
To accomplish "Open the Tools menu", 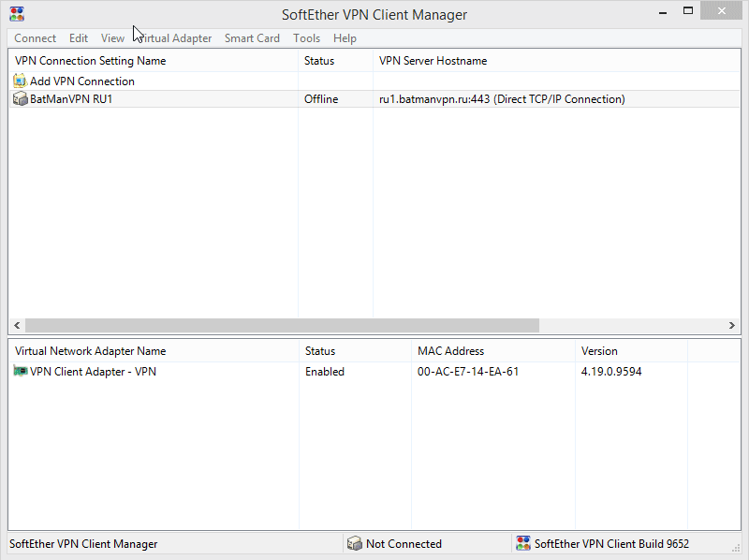I will tap(307, 37).
